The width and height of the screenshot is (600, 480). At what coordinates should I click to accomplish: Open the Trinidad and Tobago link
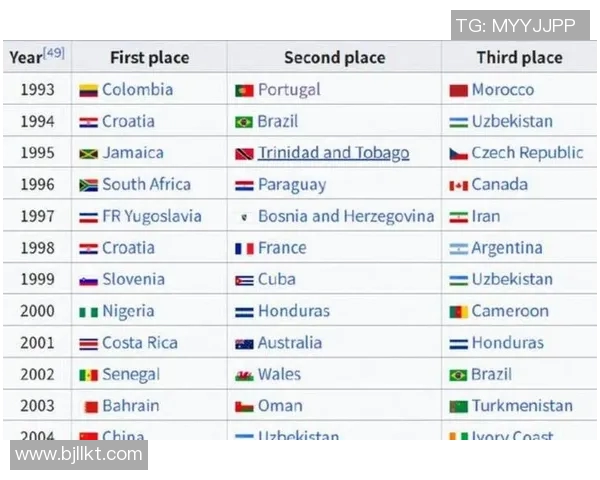(x=333, y=153)
